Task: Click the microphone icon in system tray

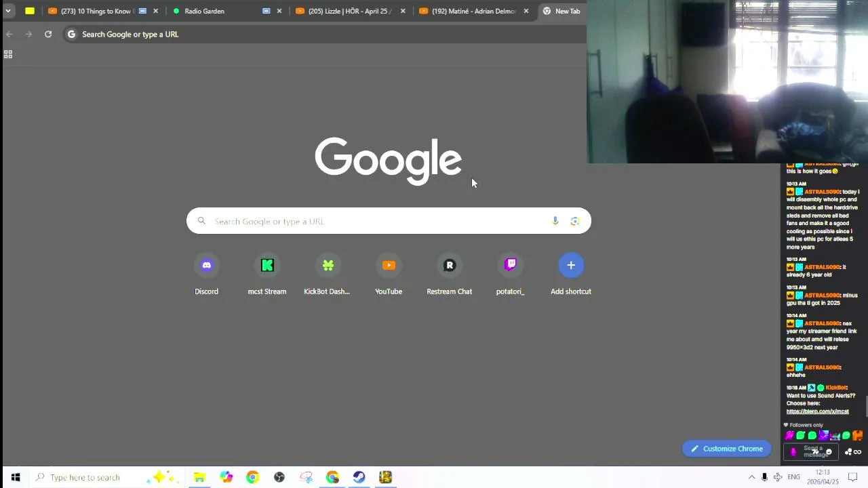Action: click(764, 477)
